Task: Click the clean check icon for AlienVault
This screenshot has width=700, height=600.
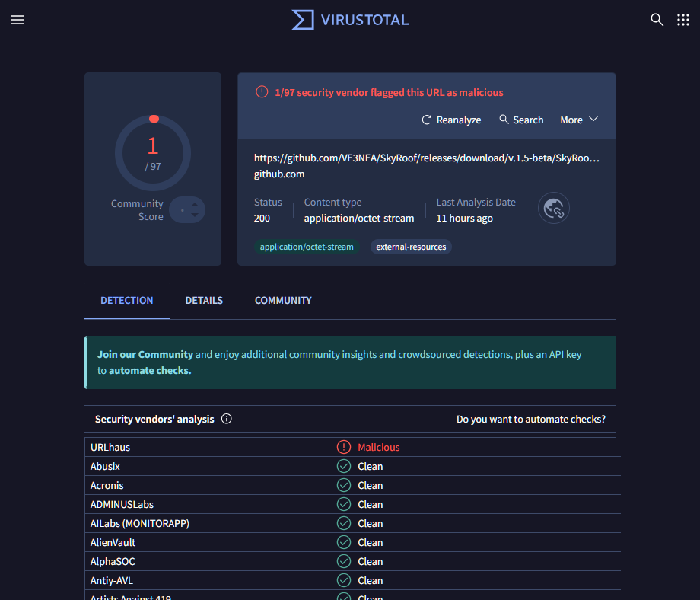Action: (344, 542)
